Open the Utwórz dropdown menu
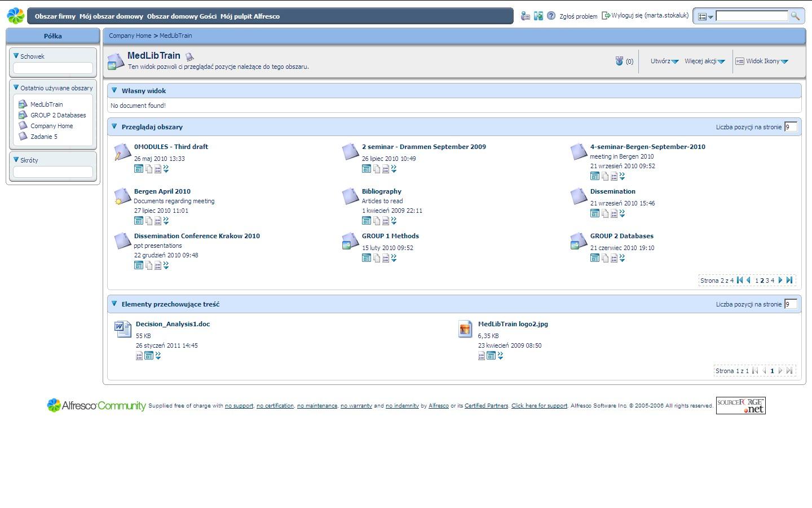This screenshot has width=812, height=508. click(664, 61)
